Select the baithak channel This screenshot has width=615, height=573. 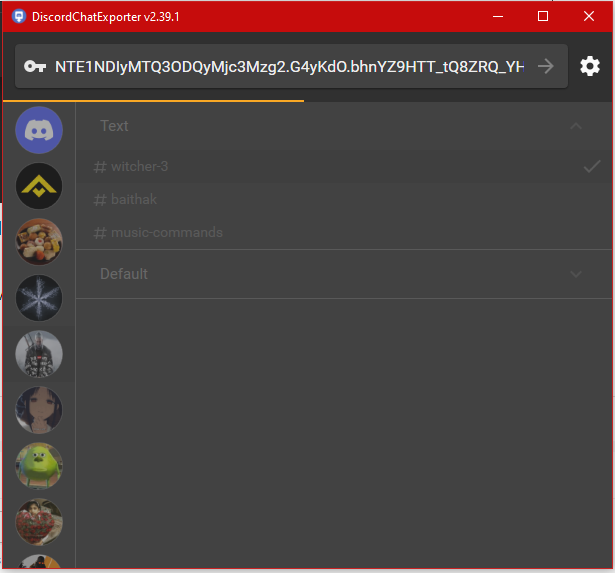[x=344, y=199]
